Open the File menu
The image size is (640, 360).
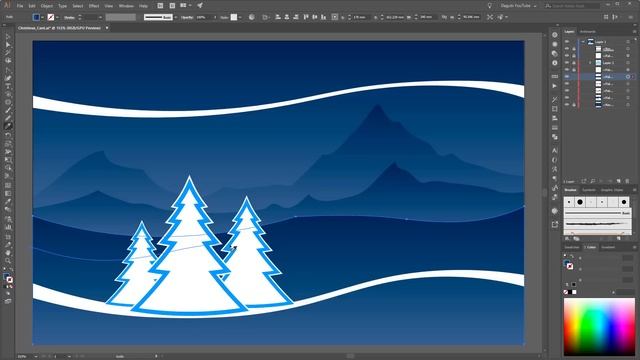20,6
